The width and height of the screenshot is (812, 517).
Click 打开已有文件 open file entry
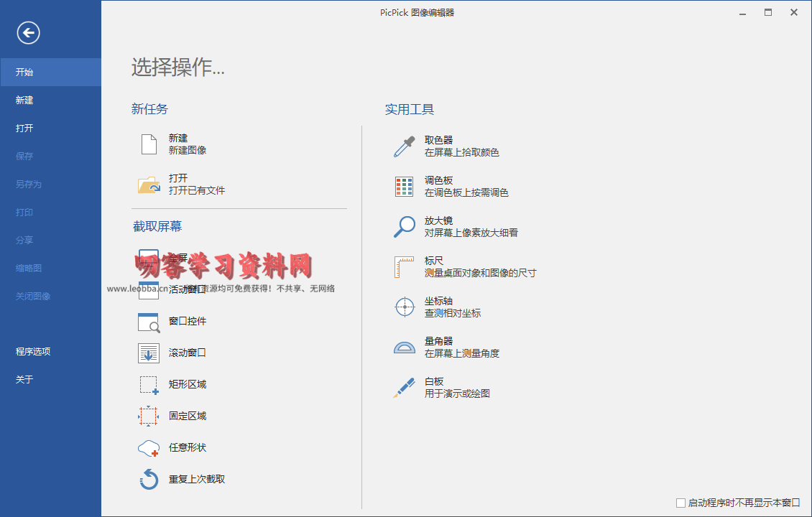(x=197, y=190)
